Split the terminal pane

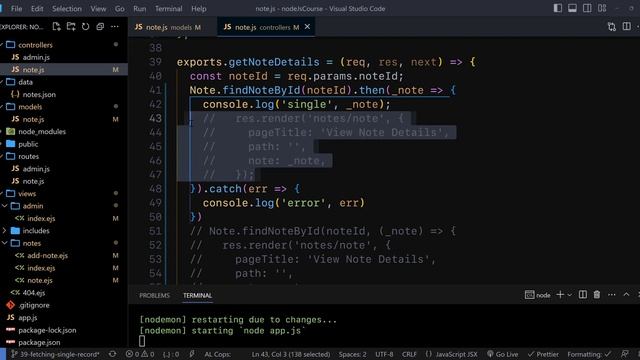583,295
